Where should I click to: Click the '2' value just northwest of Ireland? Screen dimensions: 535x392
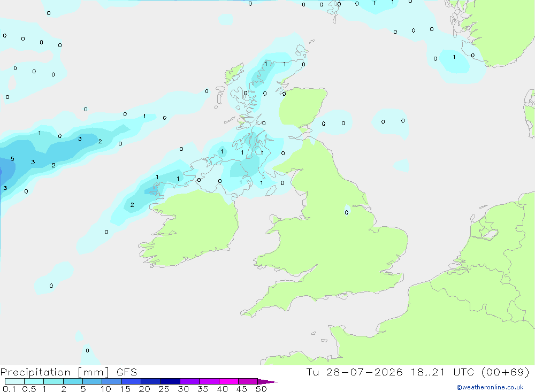point(132,205)
